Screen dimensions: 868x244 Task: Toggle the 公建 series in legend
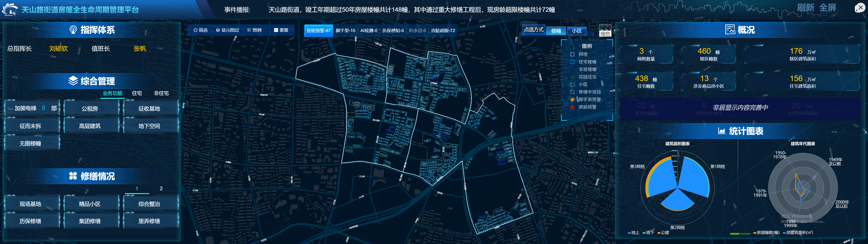click(x=663, y=232)
